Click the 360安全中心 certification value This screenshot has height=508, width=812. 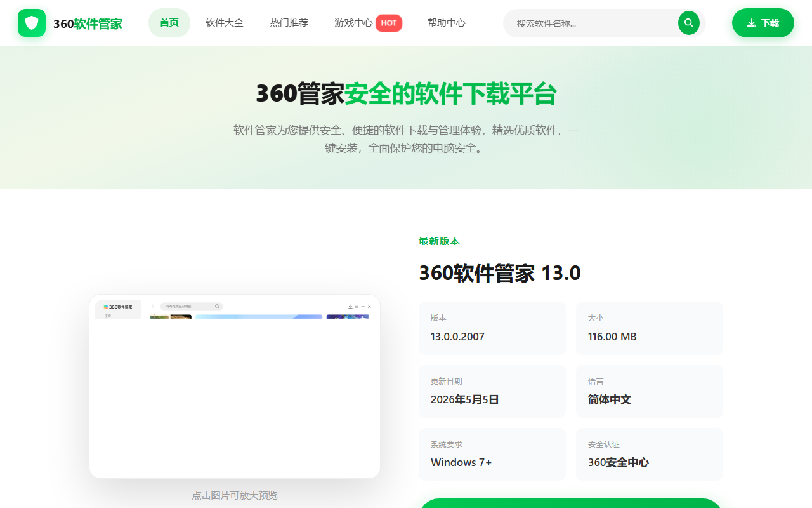pyautogui.click(x=619, y=462)
